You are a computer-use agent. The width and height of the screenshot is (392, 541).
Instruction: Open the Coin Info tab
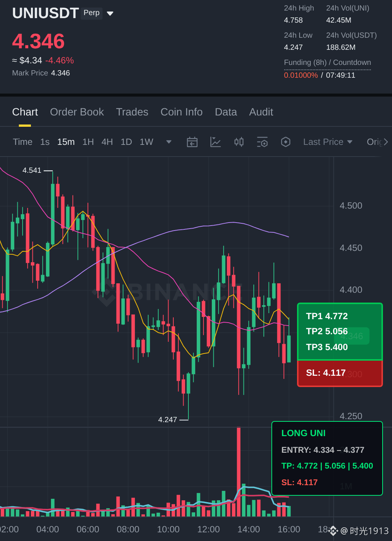(x=182, y=112)
